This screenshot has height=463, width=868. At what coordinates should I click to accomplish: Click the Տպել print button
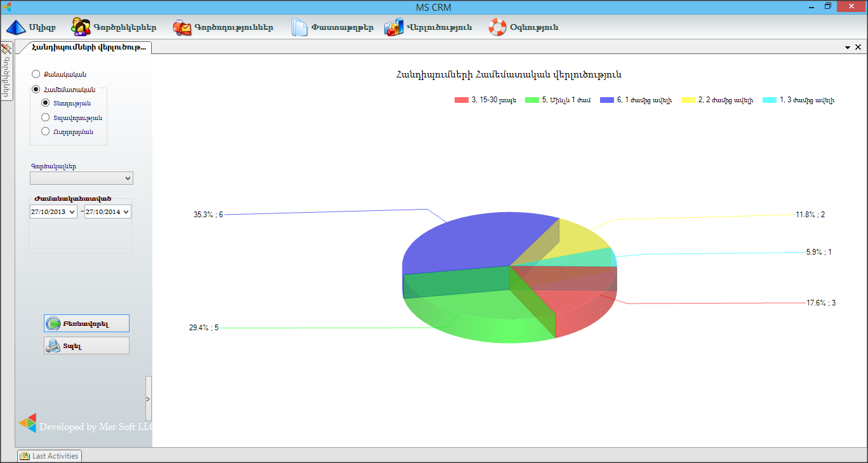86,346
